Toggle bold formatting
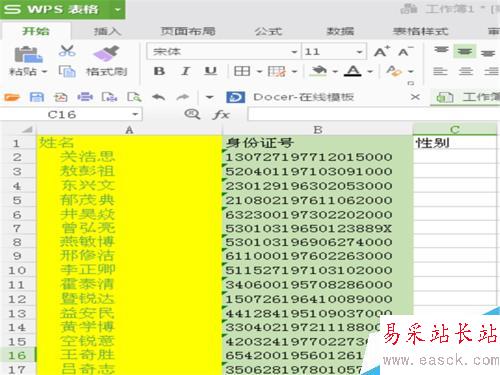Screen dimensions: 500x375 pyautogui.click(x=159, y=71)
